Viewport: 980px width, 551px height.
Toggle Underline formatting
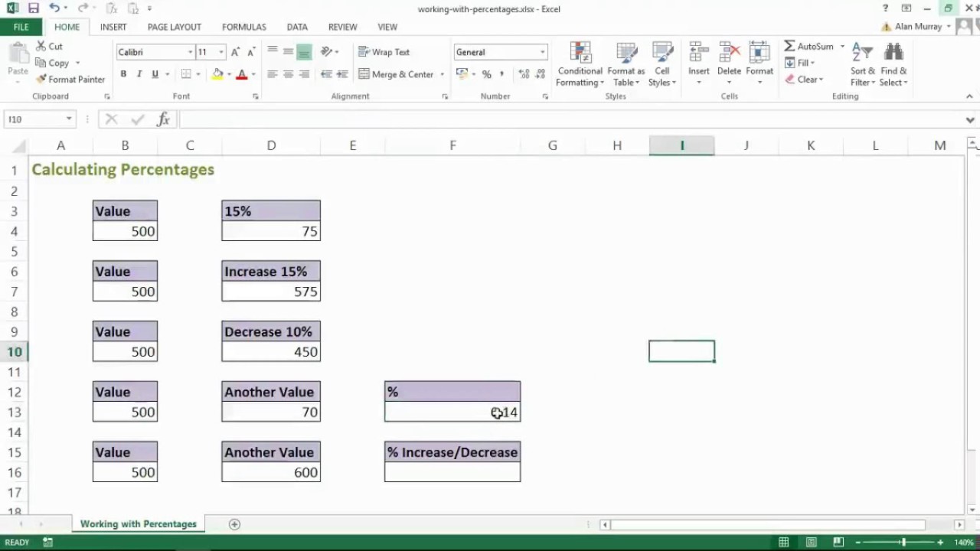pos(155,74)
